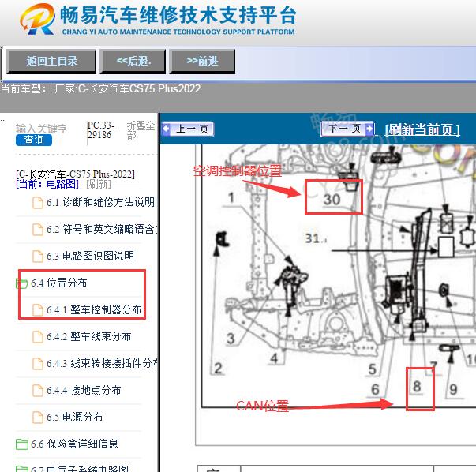
Task: Click the [刷新] link beside 电路图
Action: [x=99, y=184]
